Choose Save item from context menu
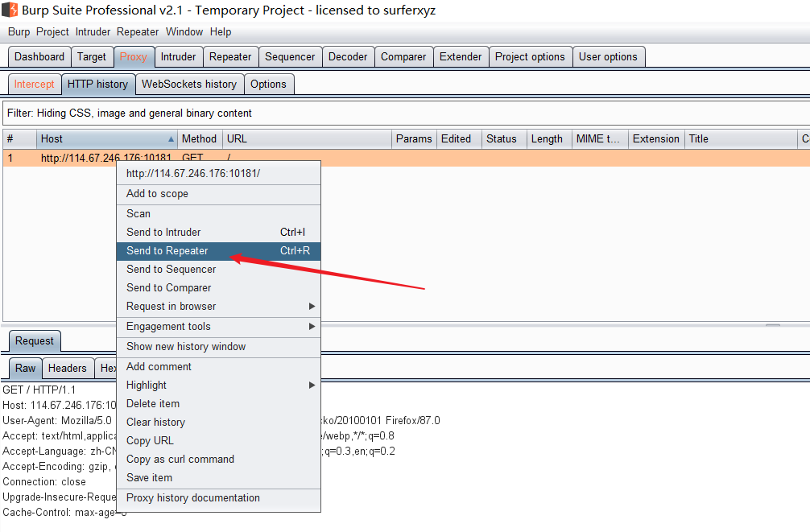Image resolution: width=810 pixels, height=532 pixels. (x=218, y=478)
